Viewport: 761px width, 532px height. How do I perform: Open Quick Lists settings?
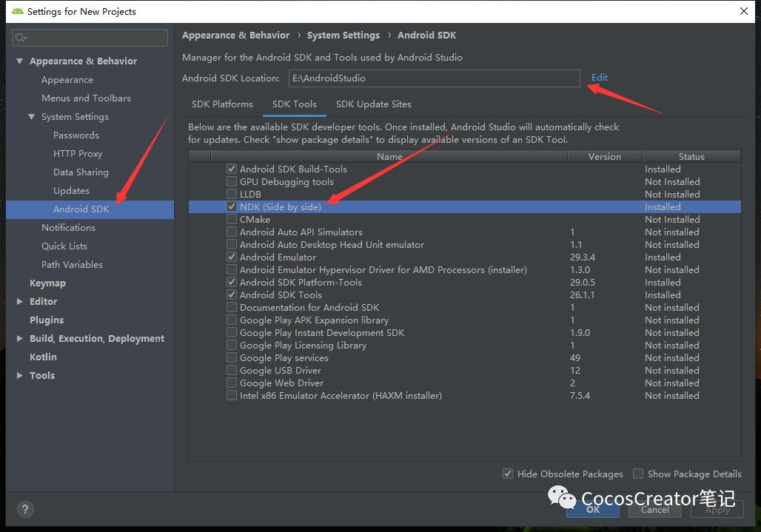tap(64, 246)
